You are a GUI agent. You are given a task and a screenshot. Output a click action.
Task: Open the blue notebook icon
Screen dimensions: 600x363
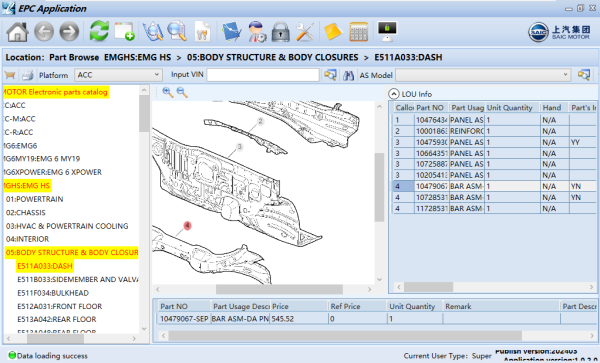(232, 31)
